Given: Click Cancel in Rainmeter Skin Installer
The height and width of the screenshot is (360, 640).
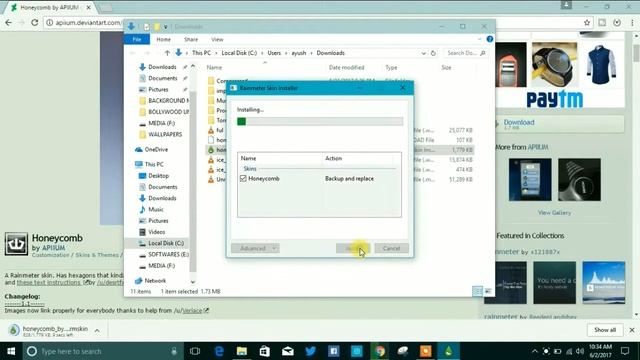Looking at the screenshot, I should click(391, 248).
